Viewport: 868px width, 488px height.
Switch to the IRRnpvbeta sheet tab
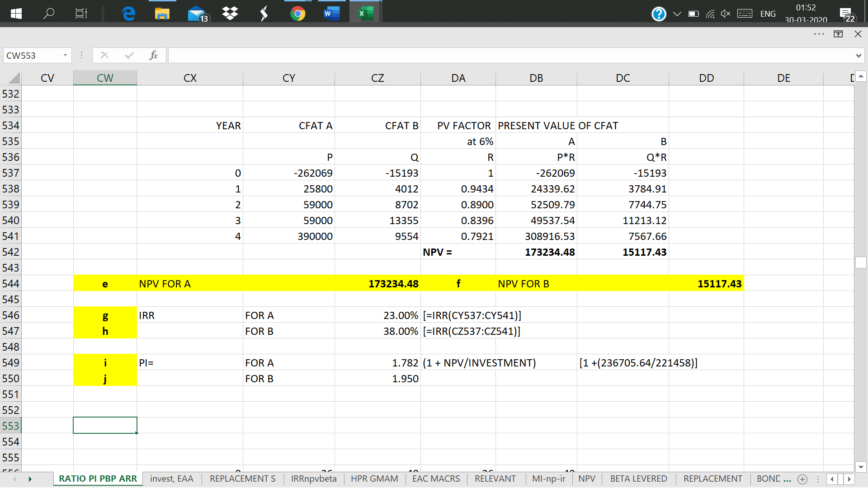click(314, 479)
